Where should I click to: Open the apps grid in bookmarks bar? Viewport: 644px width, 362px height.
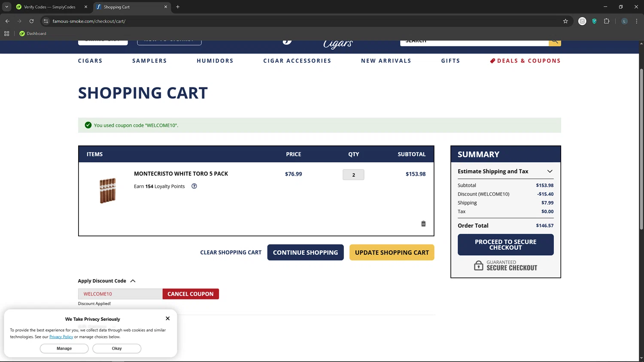tap(6, 33)
